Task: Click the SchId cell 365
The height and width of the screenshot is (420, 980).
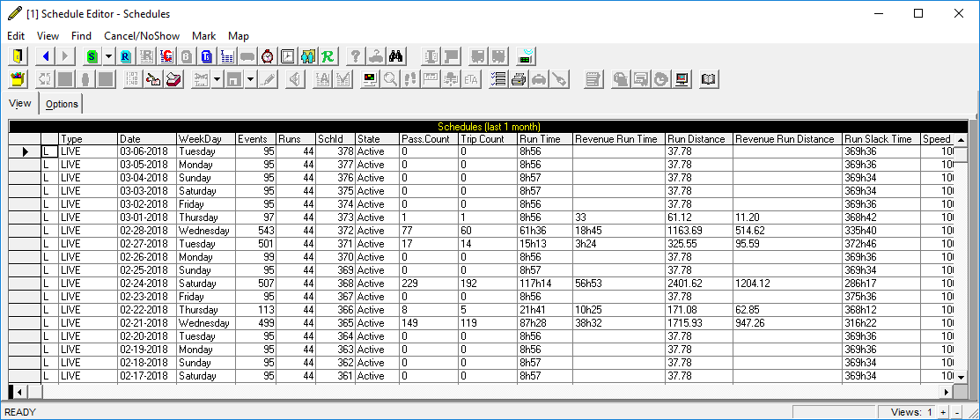Action: click(x=335, y=323)
